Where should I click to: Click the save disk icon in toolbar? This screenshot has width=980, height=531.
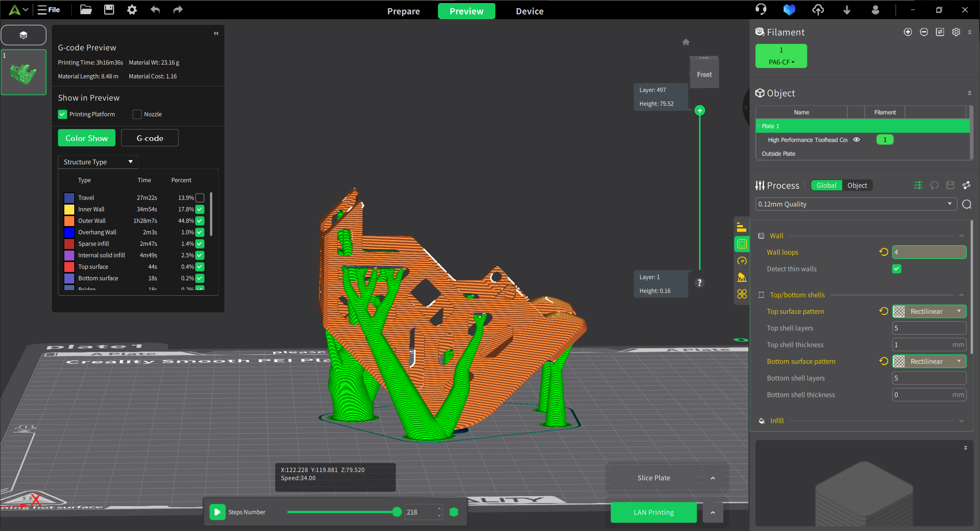[x=109, y=10]
